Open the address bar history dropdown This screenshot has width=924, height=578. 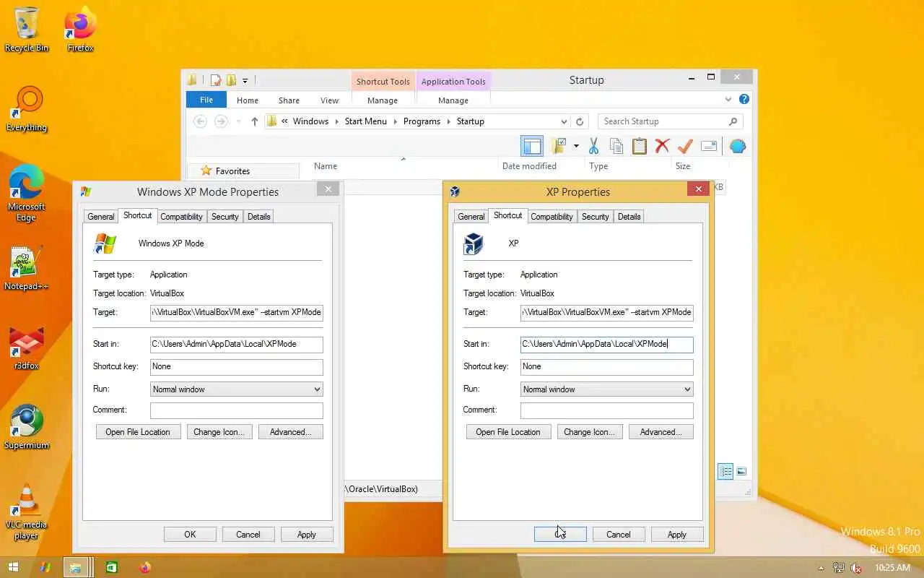pos(564,121)
